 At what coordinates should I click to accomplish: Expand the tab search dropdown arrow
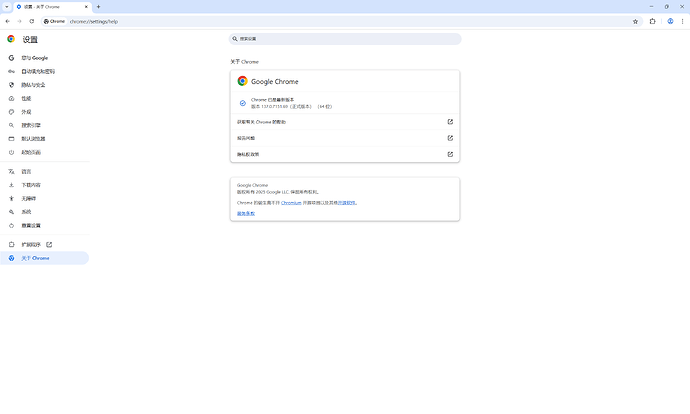click(7, 7)
